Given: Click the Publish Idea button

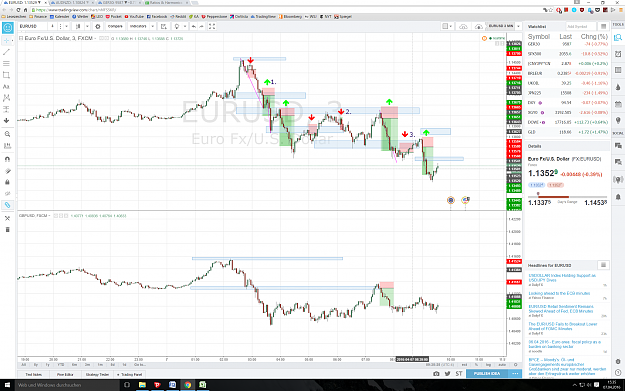Looking at the screenshot, I should [x=487, y=374].
